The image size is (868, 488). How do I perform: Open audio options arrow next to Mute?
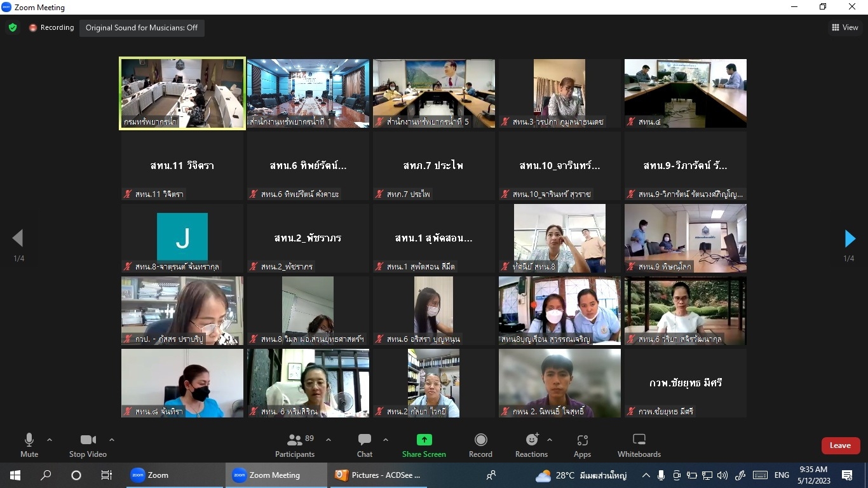click(x=50, y=440)
